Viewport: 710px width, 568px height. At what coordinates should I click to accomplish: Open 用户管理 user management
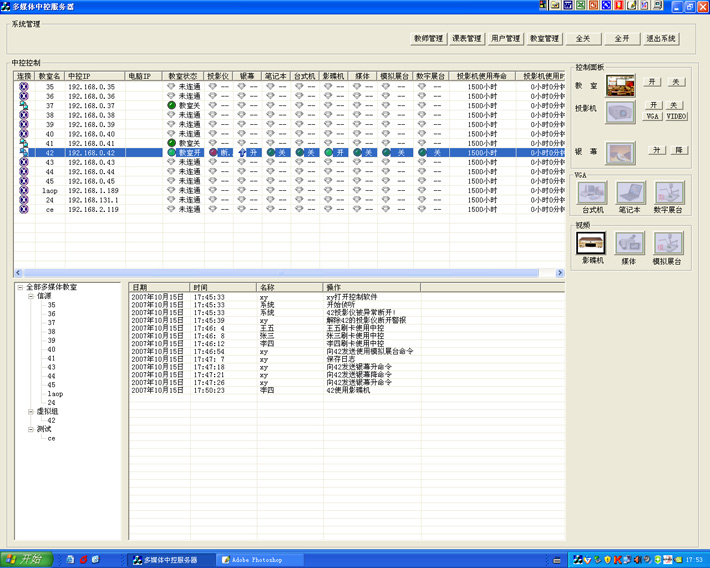pos(505,39)
